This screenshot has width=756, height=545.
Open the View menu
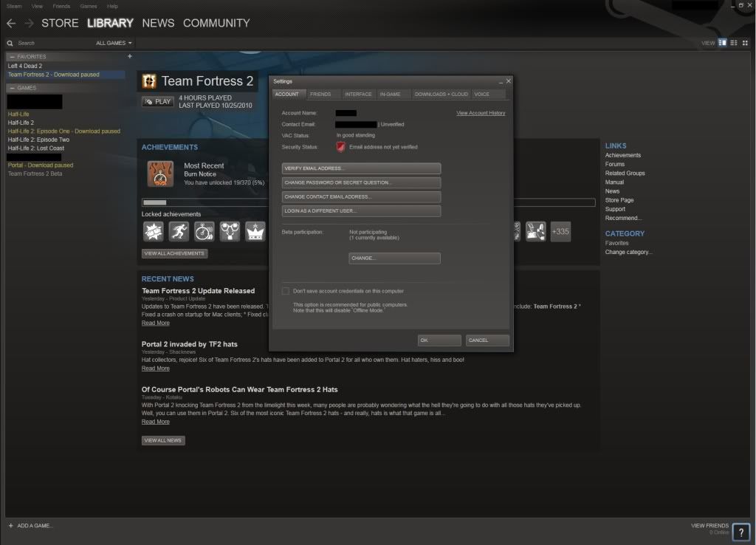point(37,6)
